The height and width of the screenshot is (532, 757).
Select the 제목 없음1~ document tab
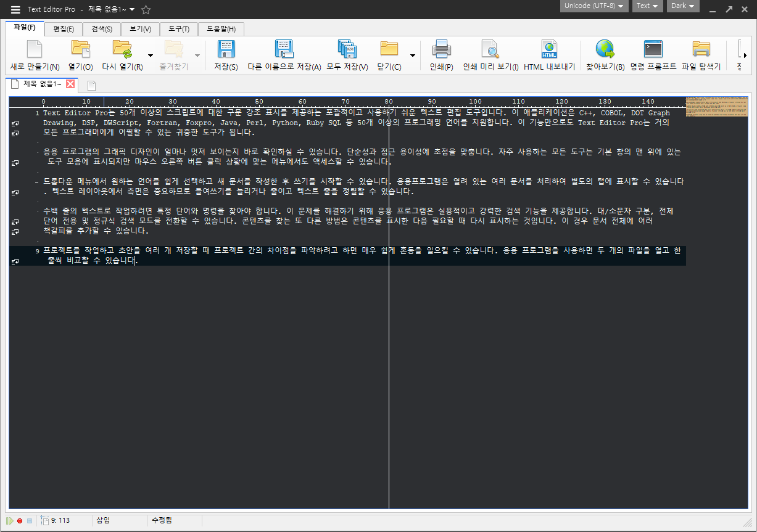coord(39,84)
